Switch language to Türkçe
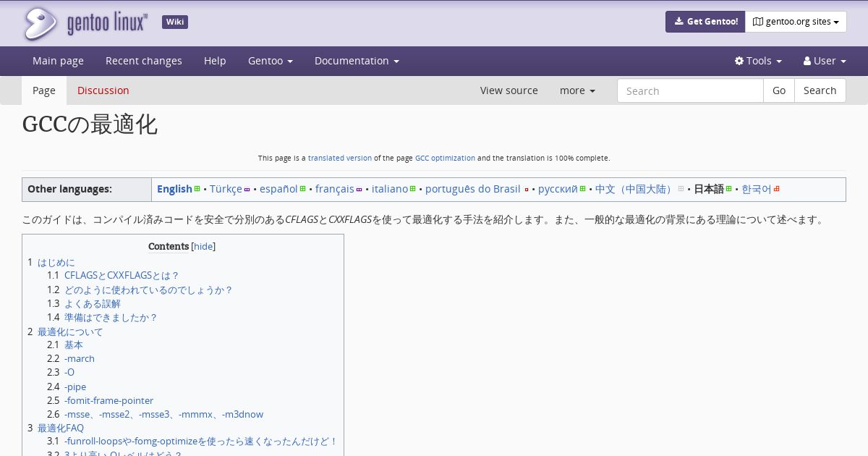The image size is (868, 456). 226,189
